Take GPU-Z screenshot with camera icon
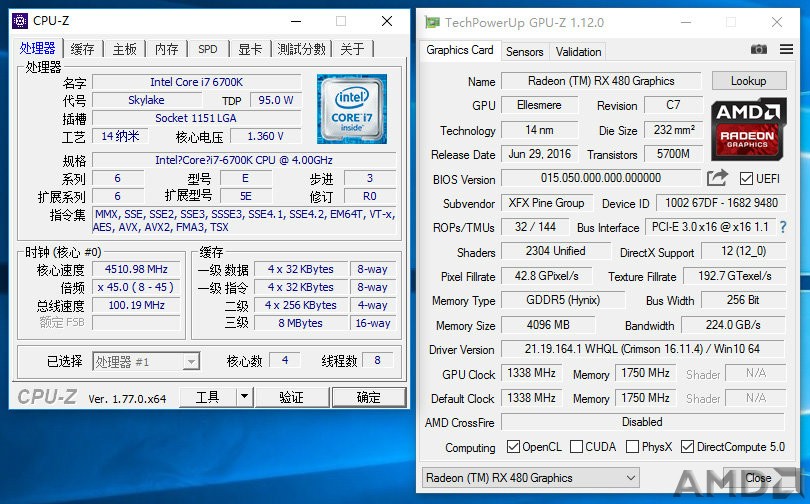This screenshot has height=504, width=810. point(758,49)
